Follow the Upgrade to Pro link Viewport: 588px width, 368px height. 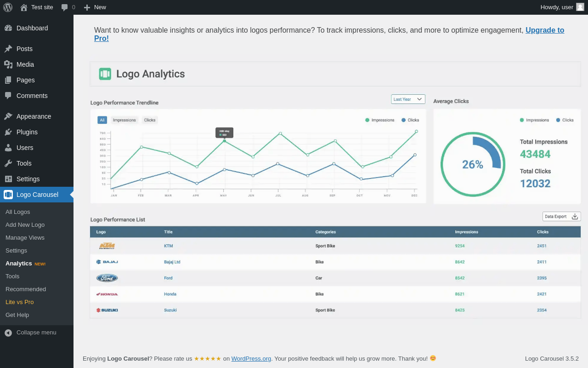(x=329, y=34)
